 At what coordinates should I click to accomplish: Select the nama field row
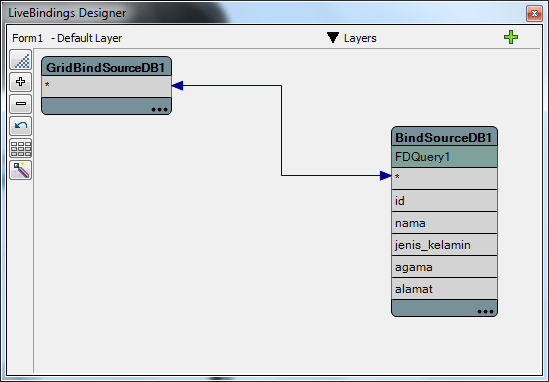444,223
